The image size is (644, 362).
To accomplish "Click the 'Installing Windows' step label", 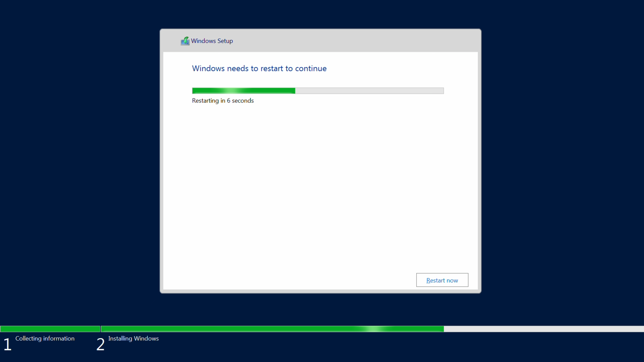I will (133, 339).
